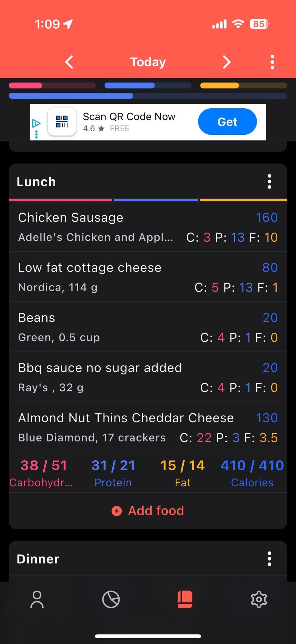
Task: Tap Get on the QR code ad
Action: click(x=227, y=122)
